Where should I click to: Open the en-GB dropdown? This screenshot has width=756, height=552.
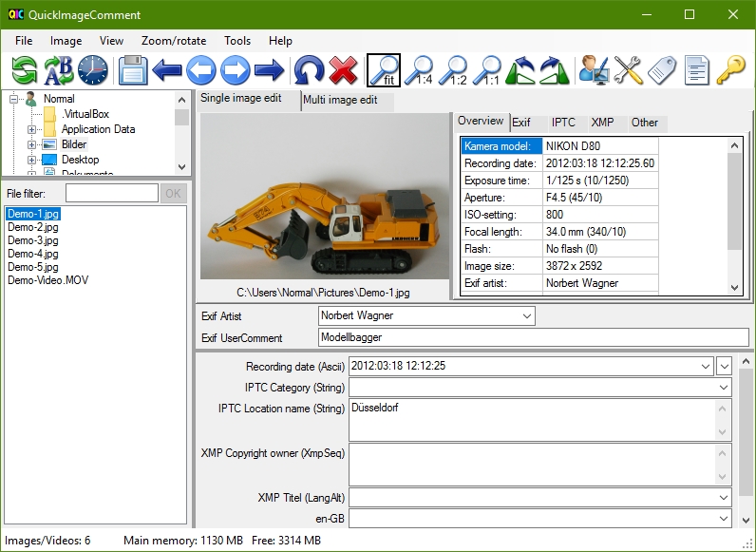pyautogui.click(x=724, y=519)
